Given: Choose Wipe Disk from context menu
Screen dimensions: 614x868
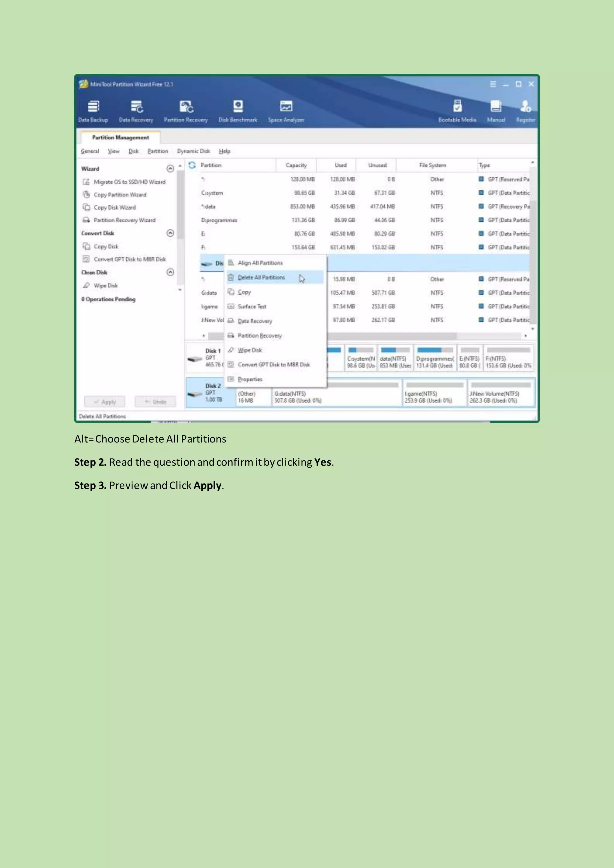Looking at the screenshot, I should point(275,350).
